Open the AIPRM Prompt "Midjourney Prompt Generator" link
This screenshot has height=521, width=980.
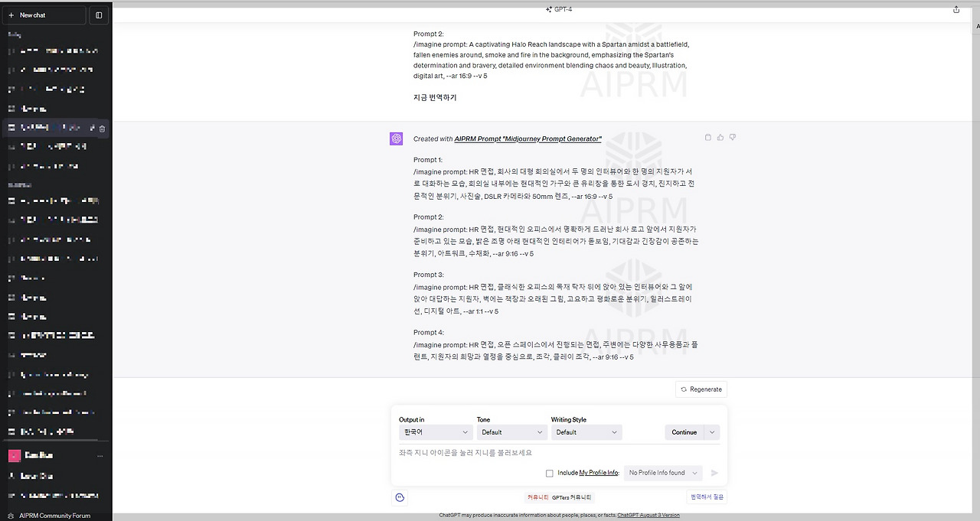(x=528, y=138)
